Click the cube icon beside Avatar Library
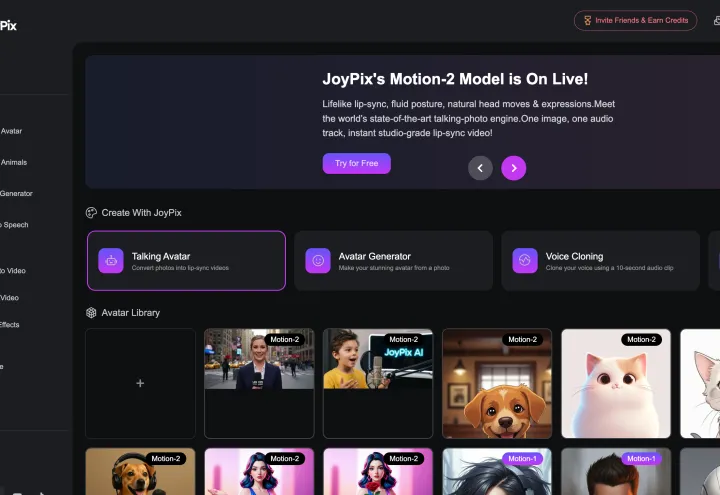720x495 pixels. (x=91, y=313)
